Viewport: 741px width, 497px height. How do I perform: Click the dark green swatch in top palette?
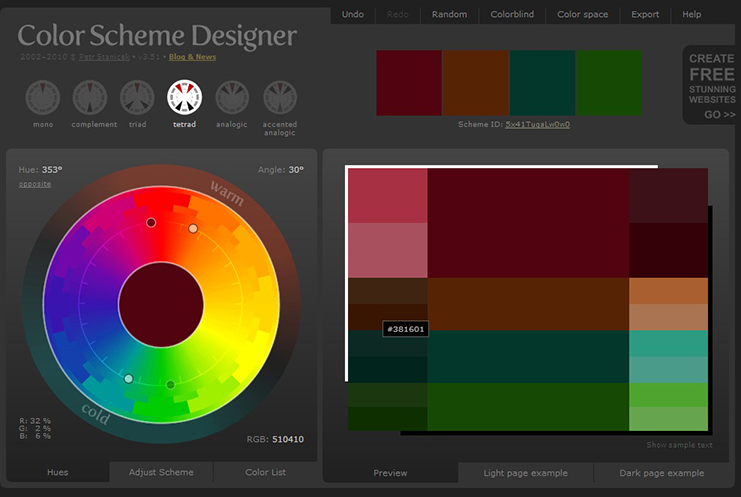609,82
